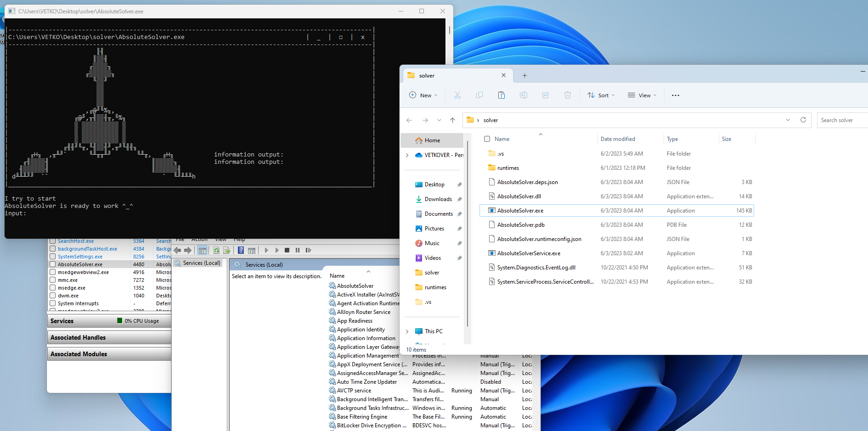Viewport: 868px width, 431px height.
Task: Open the New dropdown in Explorer
Action: pos(423,95)
